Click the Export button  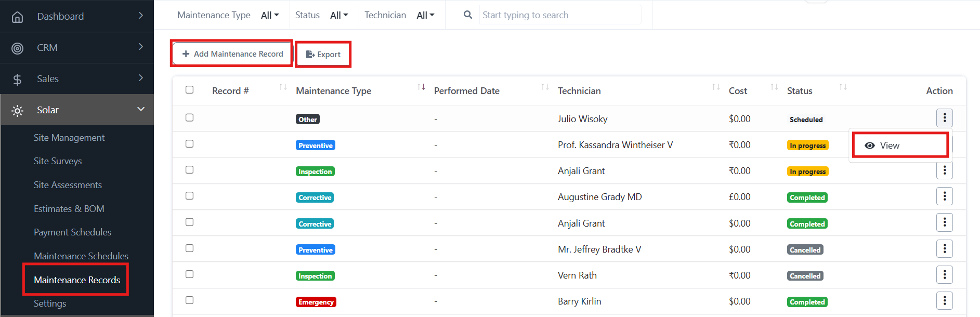pyautogui.click(x=323, y=55)
